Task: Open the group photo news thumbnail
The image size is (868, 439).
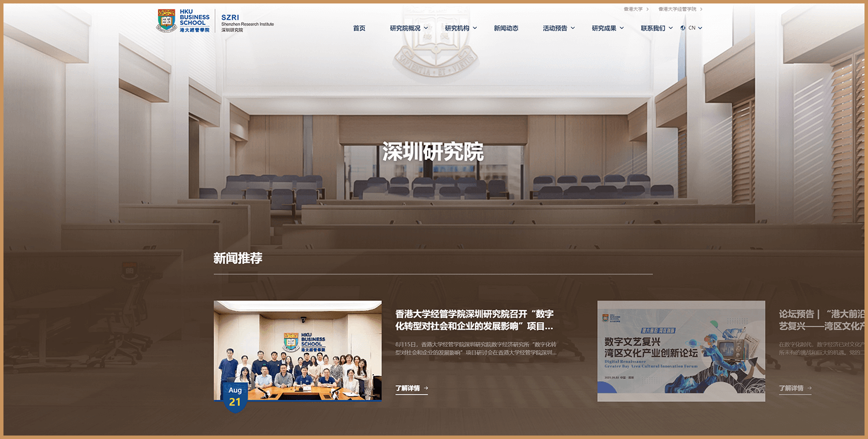Action: click(297, 350)
